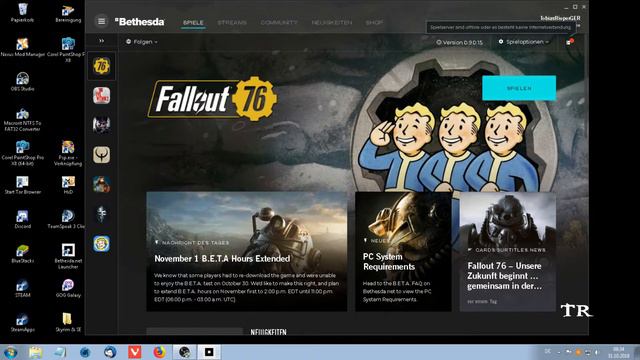The height and width of the screenshot is (360, 640).
Task: Open Firefox from the taskbar
Action: (160, 352)
